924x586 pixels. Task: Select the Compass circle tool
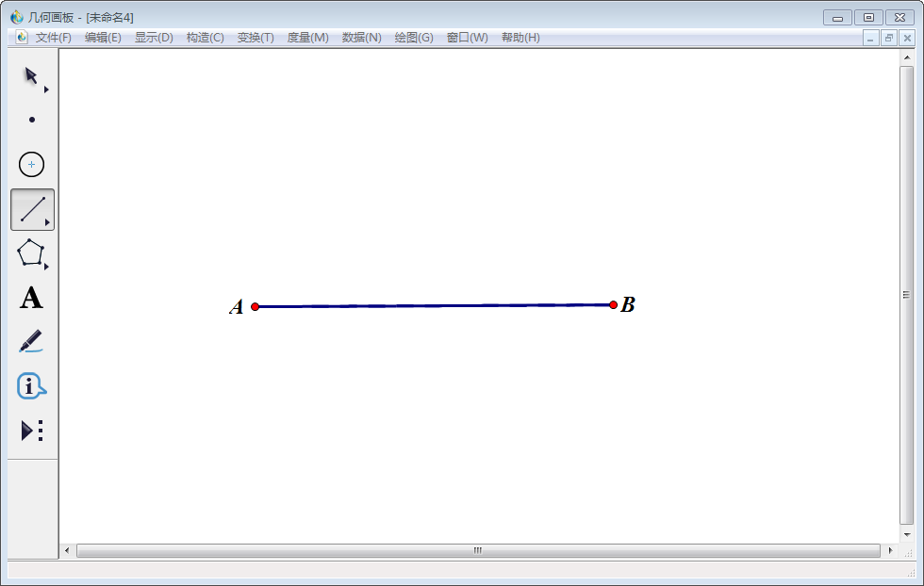coord(31,164)
